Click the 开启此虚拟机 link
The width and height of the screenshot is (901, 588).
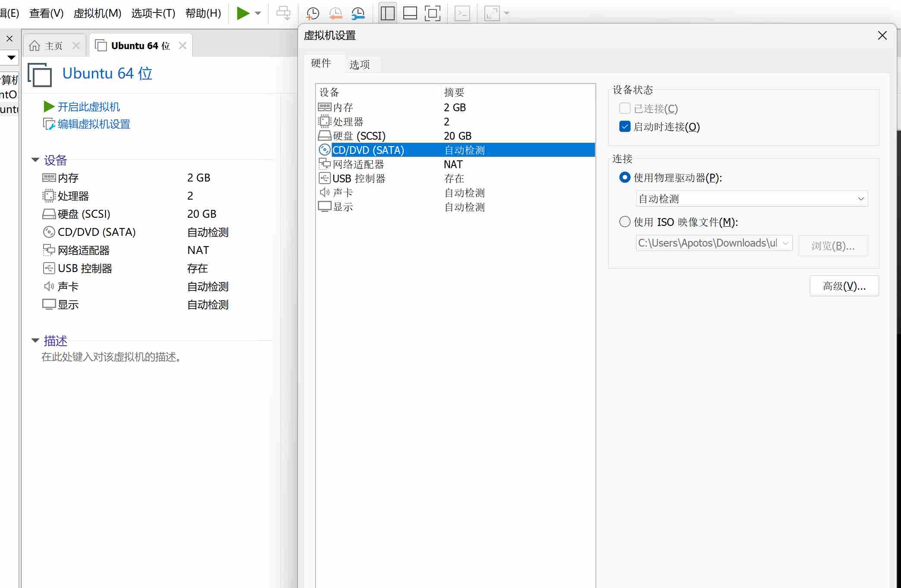tap(88, 106)
